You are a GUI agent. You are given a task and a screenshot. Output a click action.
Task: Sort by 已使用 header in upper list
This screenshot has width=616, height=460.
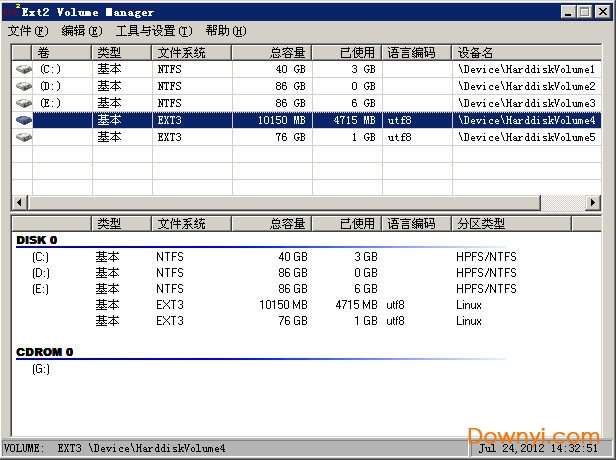[346, 53]
